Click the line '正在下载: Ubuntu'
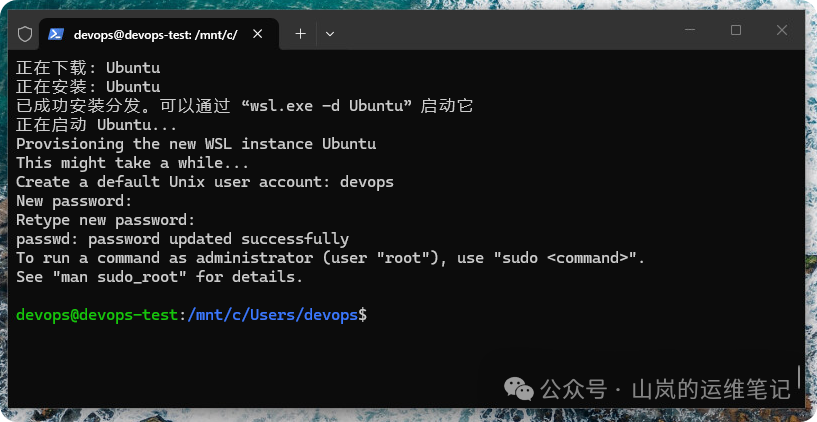Screen dimensions: 817x422 88,68
